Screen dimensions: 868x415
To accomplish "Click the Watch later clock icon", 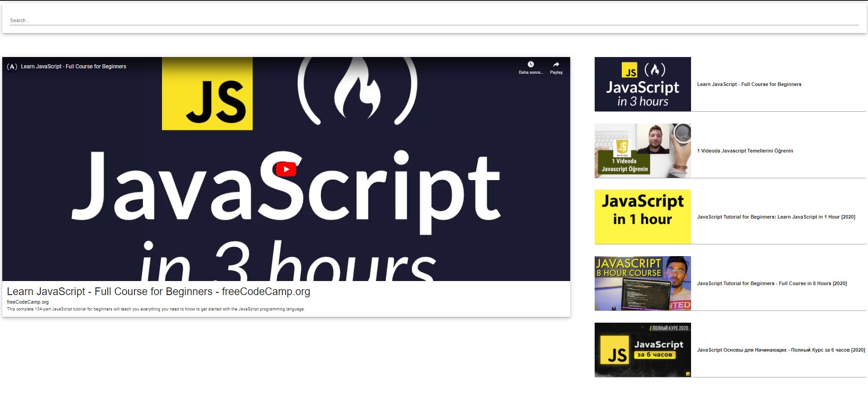I will click(x=531, y=65).
